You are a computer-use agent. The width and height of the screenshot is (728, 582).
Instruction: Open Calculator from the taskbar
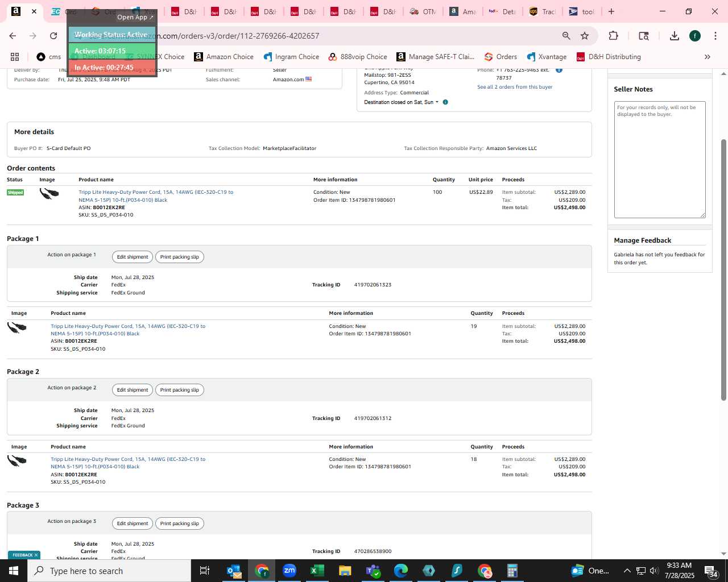(x=512, y=571)
